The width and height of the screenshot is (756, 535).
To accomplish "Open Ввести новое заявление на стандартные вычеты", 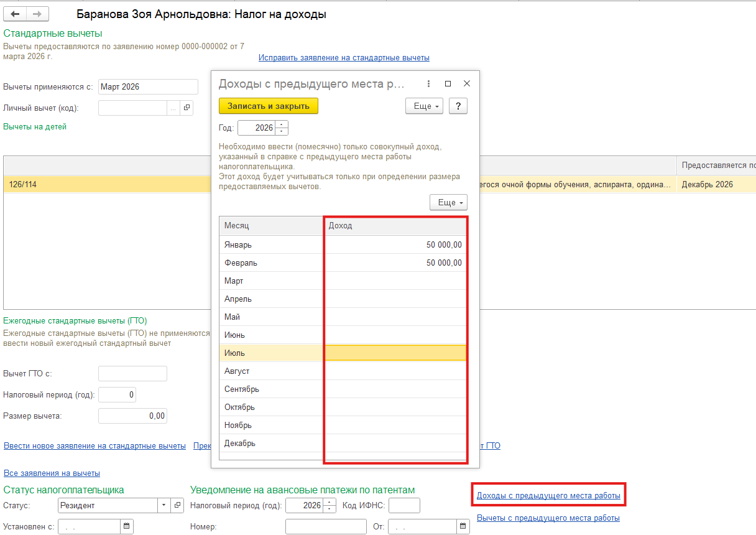I will (x=94, y=445).
